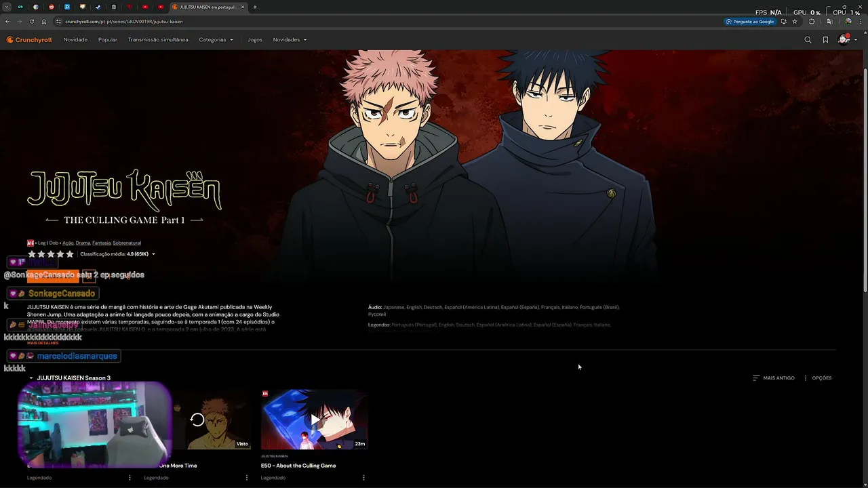Click the browser forward arrow

[x=20, y=22]
